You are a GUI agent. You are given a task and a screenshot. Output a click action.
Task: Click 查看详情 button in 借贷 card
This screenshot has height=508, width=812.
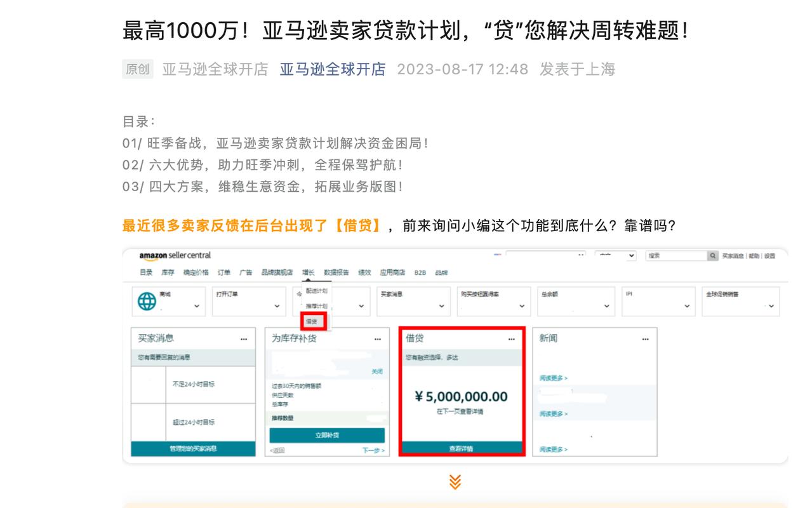461,448
